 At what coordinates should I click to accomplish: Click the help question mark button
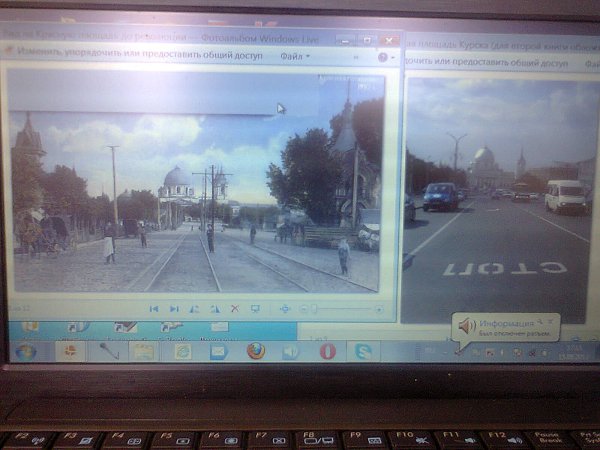pos(382,57)
